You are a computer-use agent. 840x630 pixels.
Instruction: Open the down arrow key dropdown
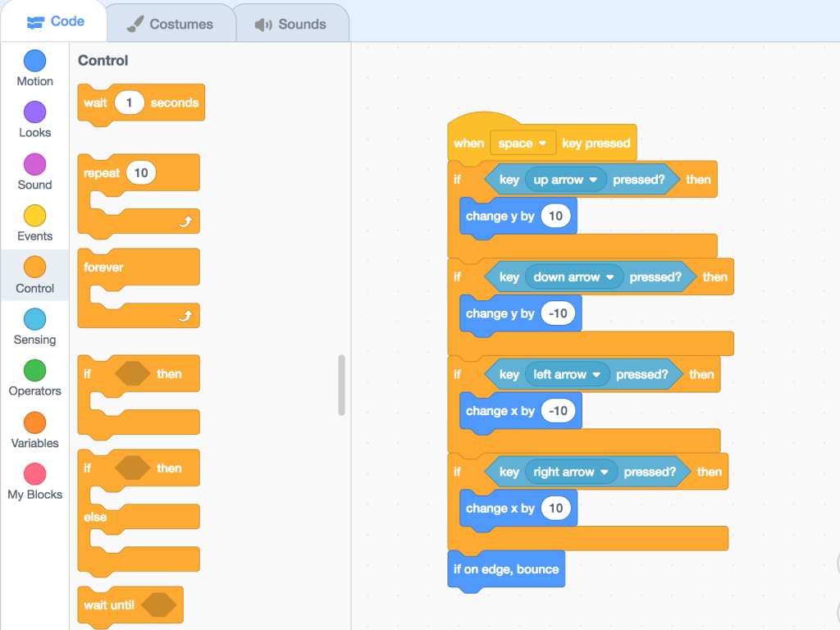coord(573,277)
